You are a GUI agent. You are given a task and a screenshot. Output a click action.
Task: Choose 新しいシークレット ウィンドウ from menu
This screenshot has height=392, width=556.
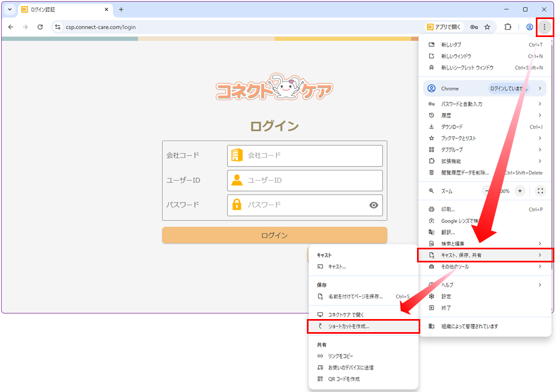(467, 68)
